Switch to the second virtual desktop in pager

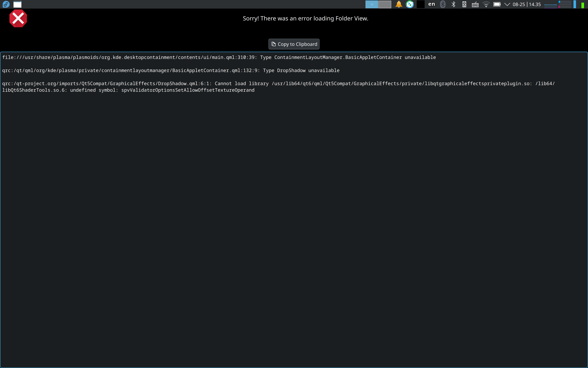coord(385,4)
